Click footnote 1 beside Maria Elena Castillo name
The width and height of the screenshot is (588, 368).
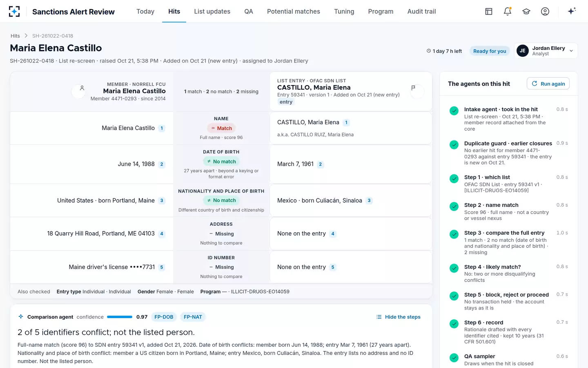pos(162,128)
